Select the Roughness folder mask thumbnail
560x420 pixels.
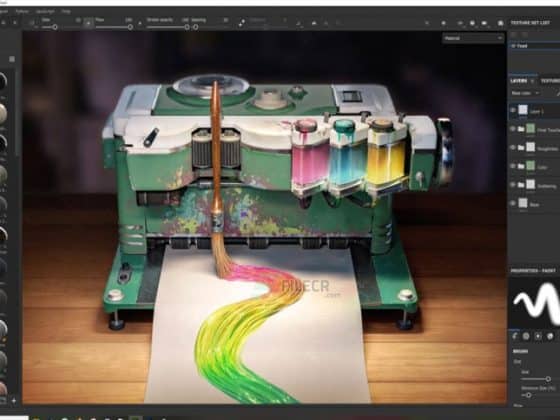[x=531, y=147]
